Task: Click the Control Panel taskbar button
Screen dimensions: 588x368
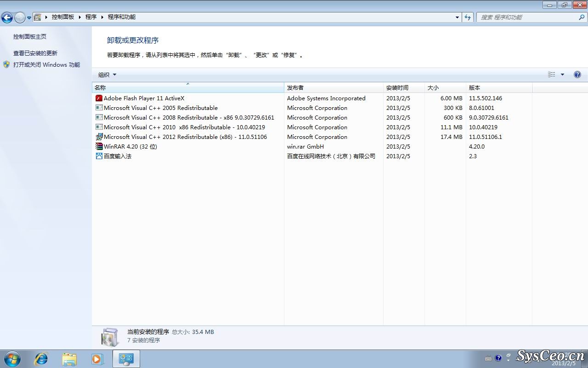Action: click(126, 359)
